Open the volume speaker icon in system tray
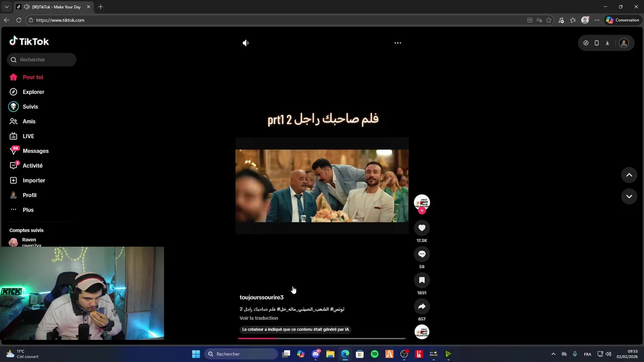Screen dimensions: 644x362 point(608,354)
